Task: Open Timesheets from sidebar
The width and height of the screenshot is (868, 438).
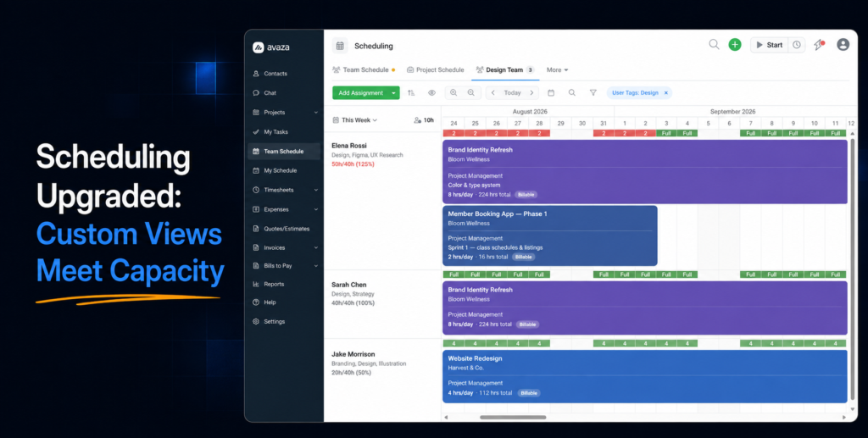Action: click(283, 190)
